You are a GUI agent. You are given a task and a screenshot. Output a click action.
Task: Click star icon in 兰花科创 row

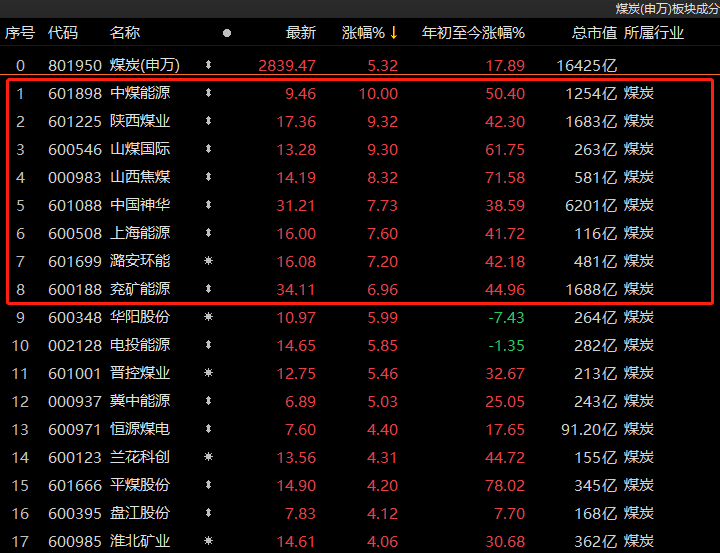click(x=208, y=457)
